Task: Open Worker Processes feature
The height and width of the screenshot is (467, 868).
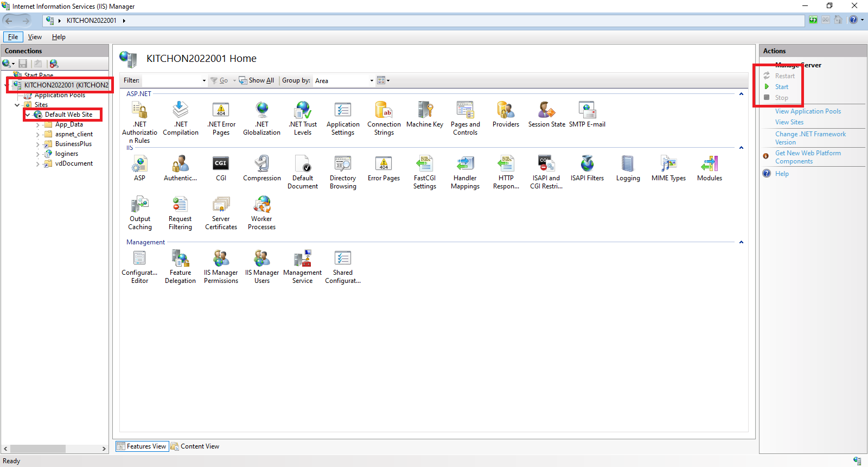Action: 262,213
